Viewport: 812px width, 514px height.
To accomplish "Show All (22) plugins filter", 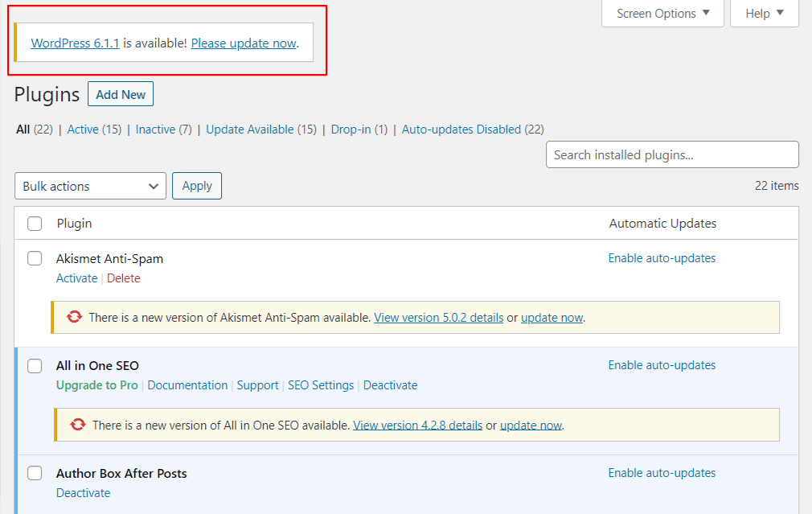I will click(x=35, y=129).
